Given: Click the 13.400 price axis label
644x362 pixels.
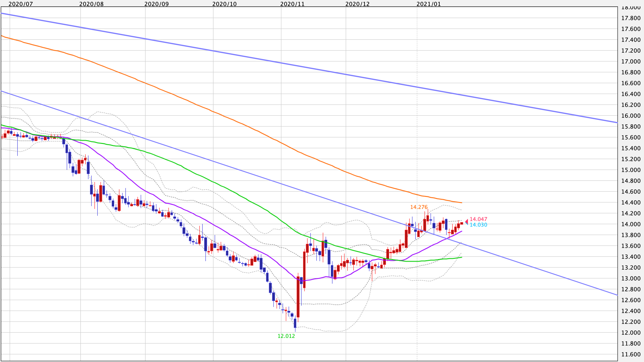Looking at the screenshot, I should 631,257.
